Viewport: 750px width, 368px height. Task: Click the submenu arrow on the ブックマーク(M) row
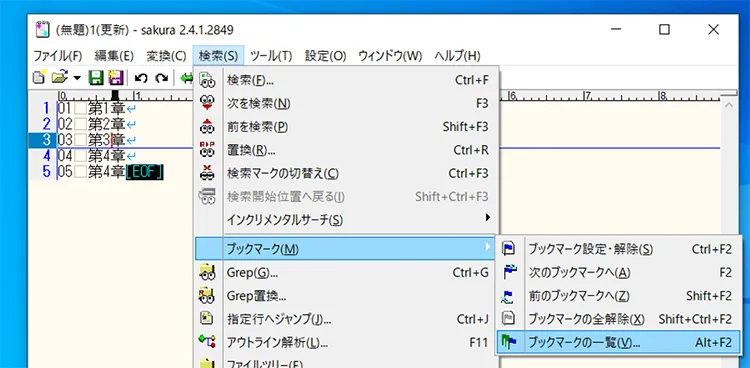(x=488, y=247)
